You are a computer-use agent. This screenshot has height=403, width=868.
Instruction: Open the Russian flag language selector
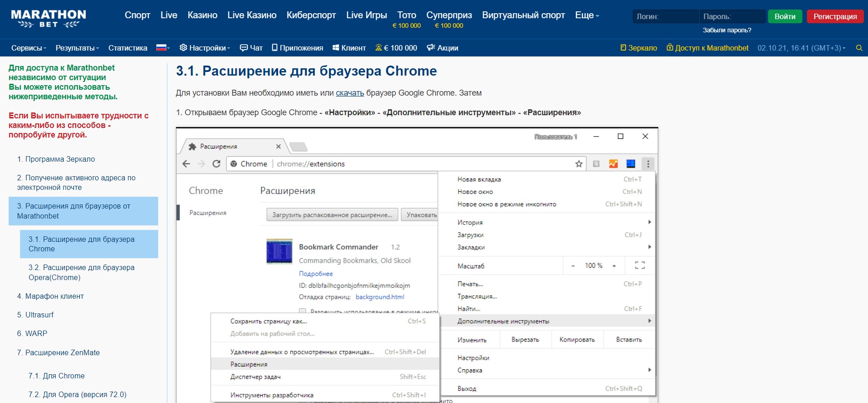coord(163,48)
